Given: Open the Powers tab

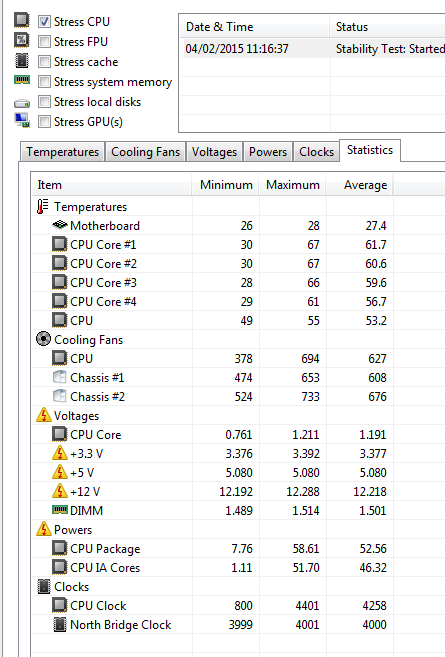Looking at the screenshot, I should coord(268,152).
